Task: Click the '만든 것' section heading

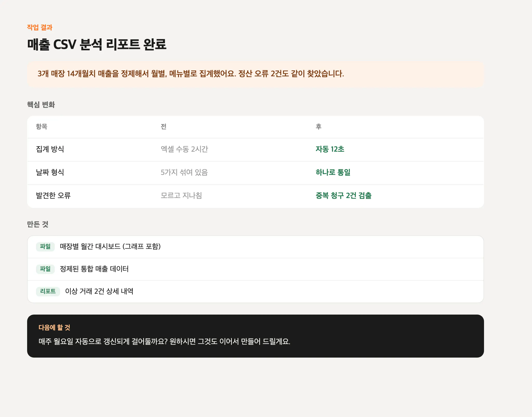Action: 38,224
